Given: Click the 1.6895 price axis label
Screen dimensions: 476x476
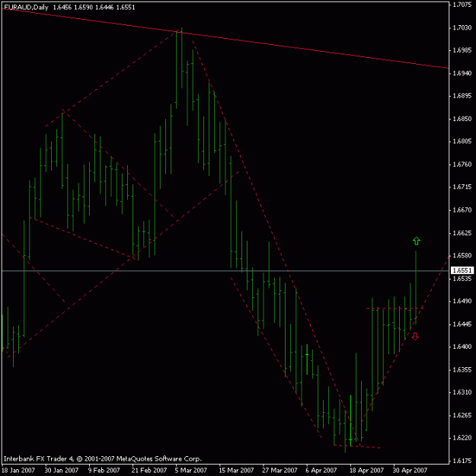Looking at the screenshot, I should point(462,96).
